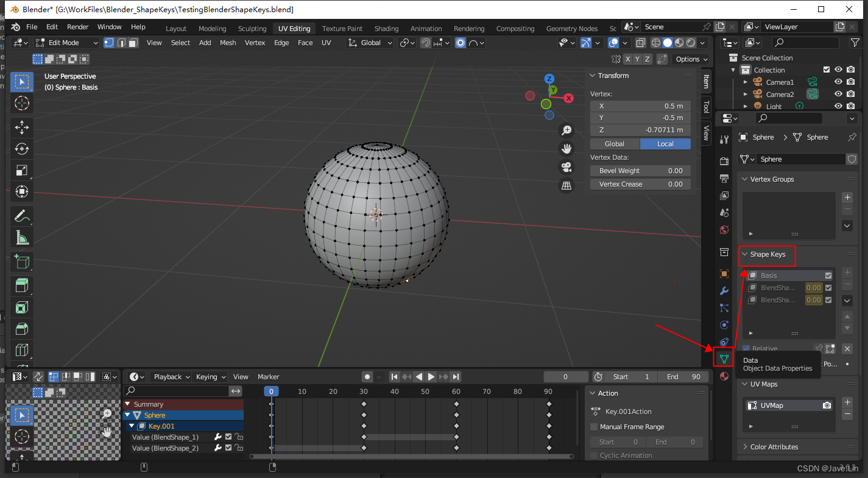Toggle X axis mirror button
This screenshot has width=868, height=478.
(627, 59)
